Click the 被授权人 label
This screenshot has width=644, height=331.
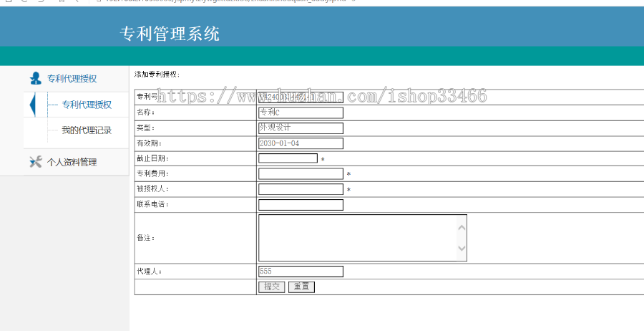point(152,189)
